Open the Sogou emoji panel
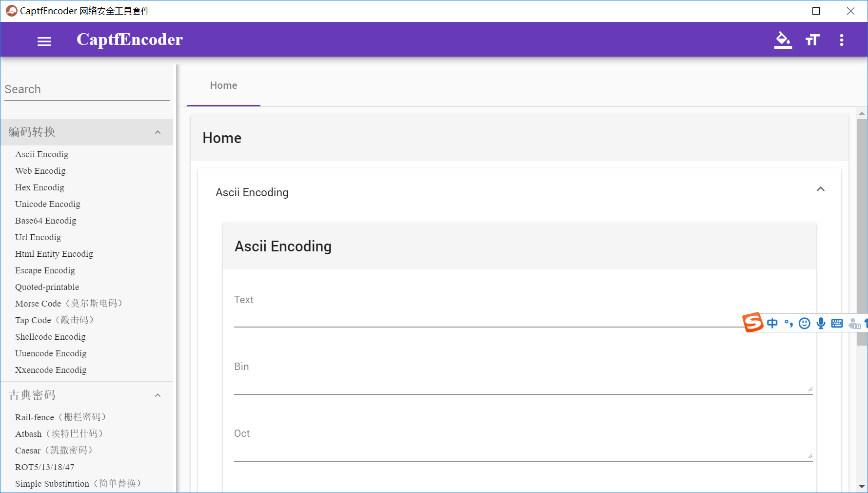868x493 pixels. point(805,323)
